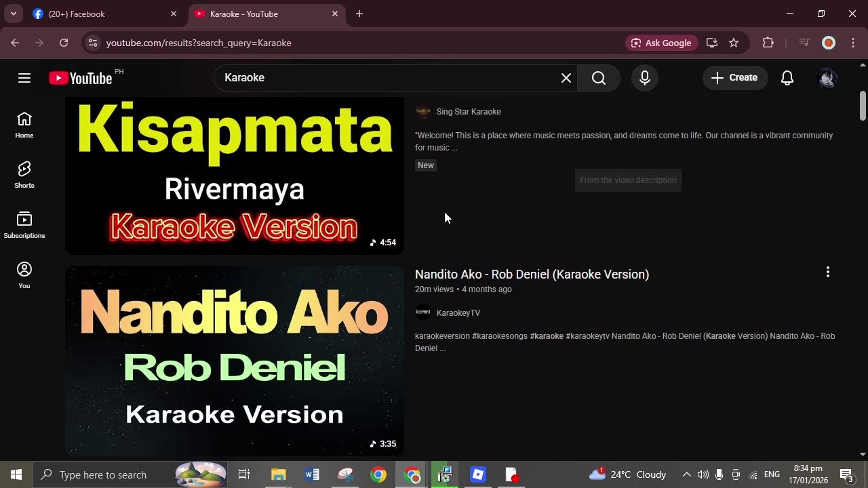
Task: Switch to the Facebook tab
Action: (105, 14)
